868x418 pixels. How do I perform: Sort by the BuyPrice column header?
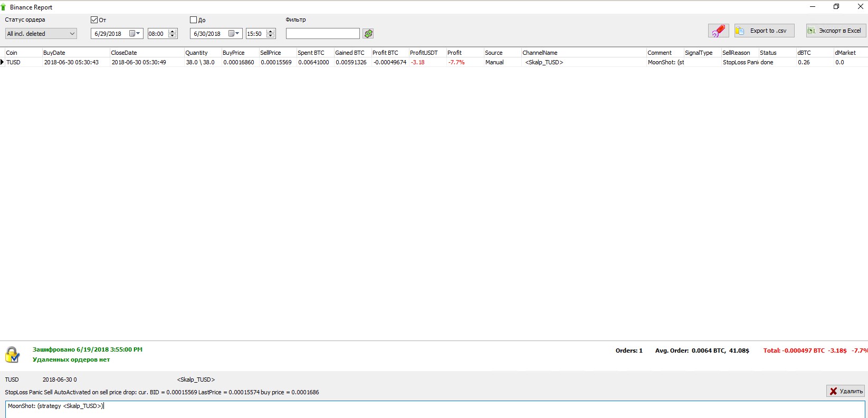[x=240, y=53]
